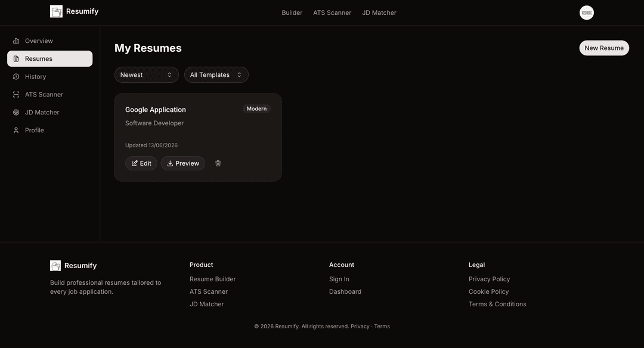
Task: Open the Newest sort dropdown
Action: (x=147, y=74)
